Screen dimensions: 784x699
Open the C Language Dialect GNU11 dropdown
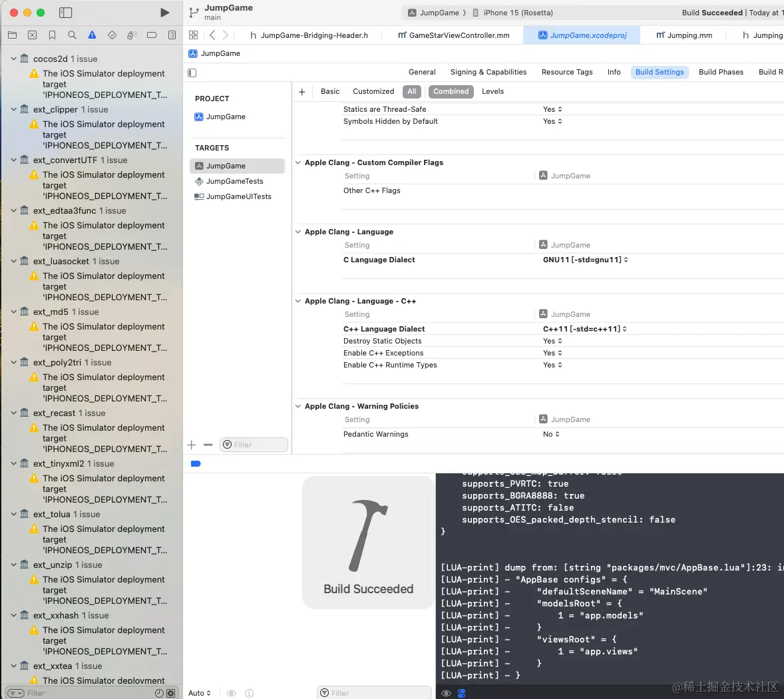(586, 260)
